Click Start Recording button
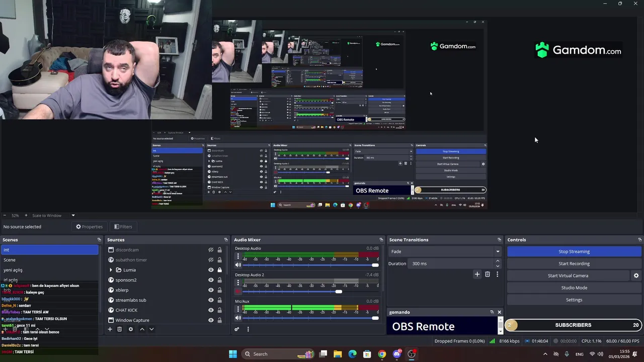 point(574,263)
